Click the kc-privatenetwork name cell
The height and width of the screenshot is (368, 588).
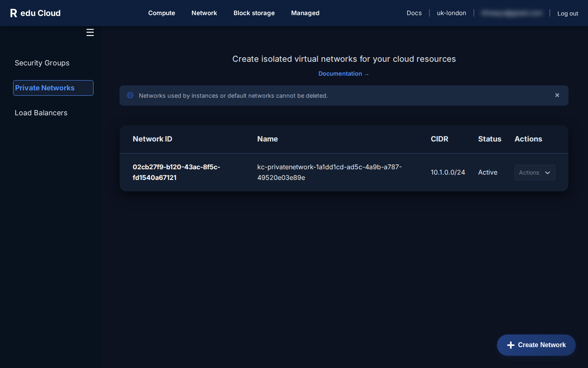[330, 172]
